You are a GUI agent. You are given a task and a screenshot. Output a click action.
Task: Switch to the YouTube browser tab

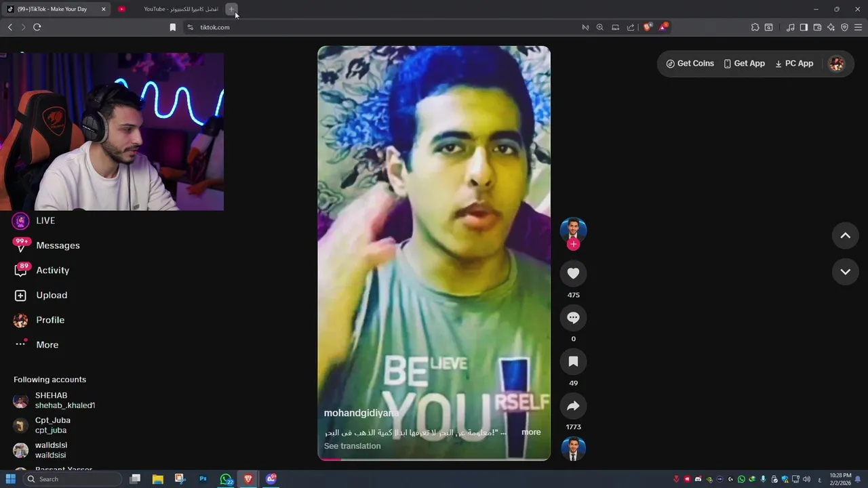coord(170,9)
